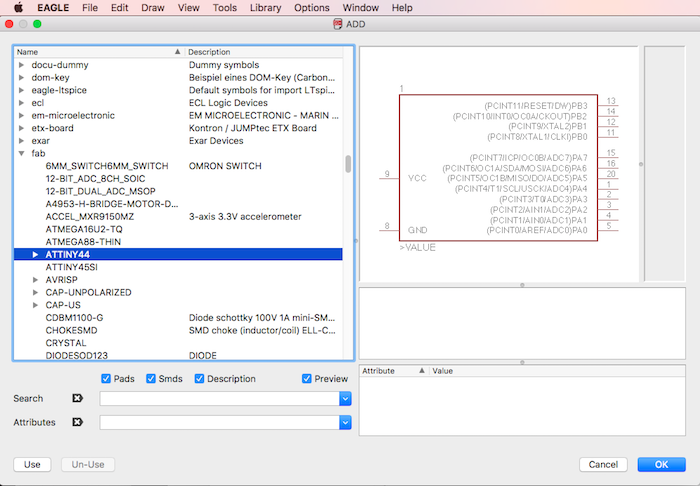Expand the exar library

point(21,141)
